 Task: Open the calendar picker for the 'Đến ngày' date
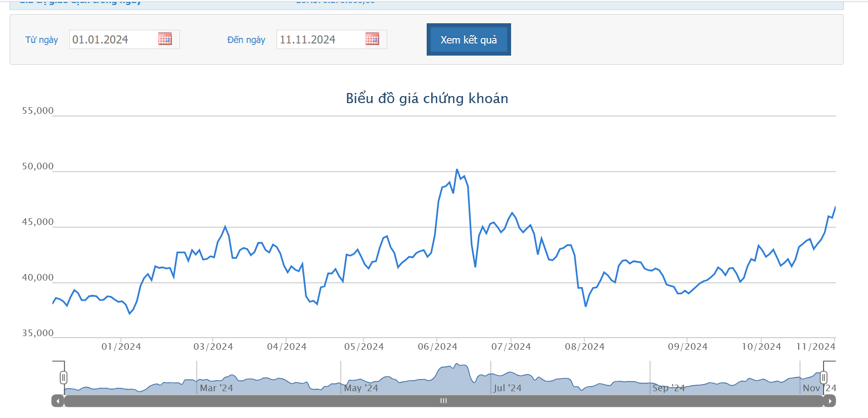[372, 39]
